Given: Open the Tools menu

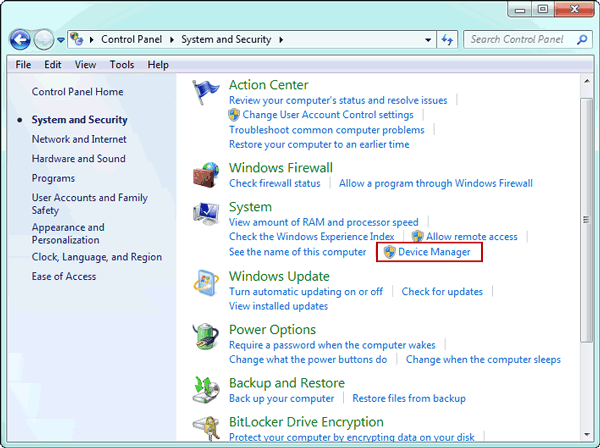Looking at the screenshot, I should [x=122, y=65].
